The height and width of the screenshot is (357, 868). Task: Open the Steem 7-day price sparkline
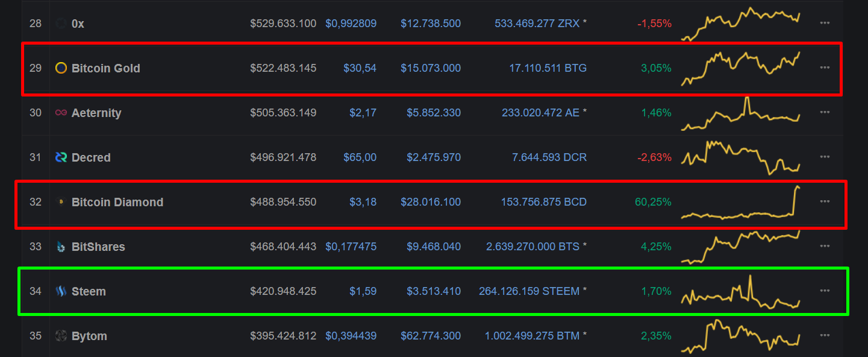point(741,292)
